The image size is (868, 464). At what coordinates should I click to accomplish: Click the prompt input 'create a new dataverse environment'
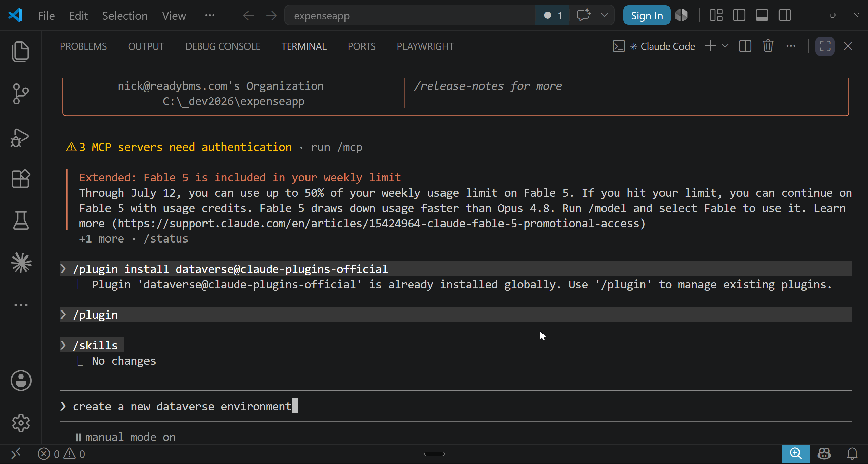coord(456,406)
